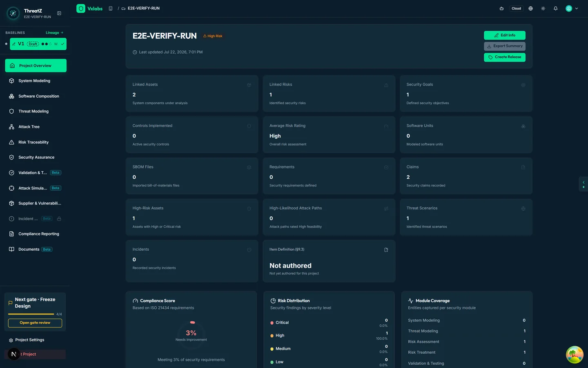This screenshot has width=588, height=368.
Task: Click the user avatar icon
Action: point(568,9)
